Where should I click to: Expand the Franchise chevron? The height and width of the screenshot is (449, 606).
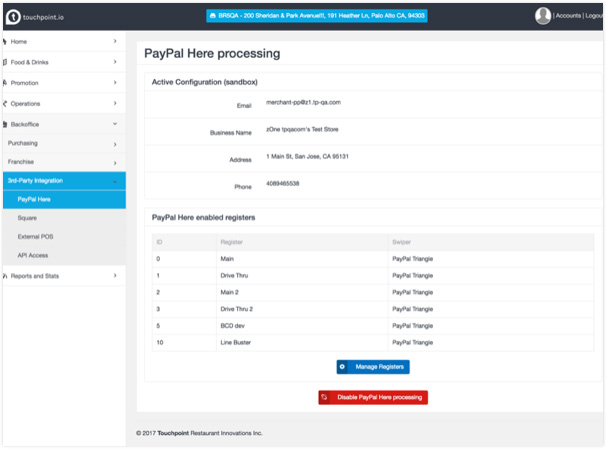(115, 163)
